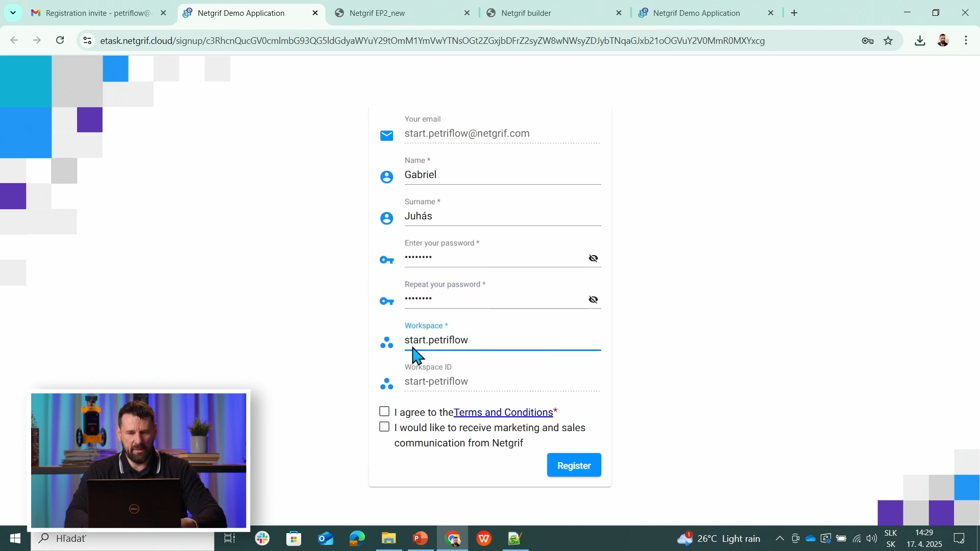Screen dimensions: 980x551
Task: Open the green editor app on the taskbar
Action: pyautogui.click(x=516, y=538)
